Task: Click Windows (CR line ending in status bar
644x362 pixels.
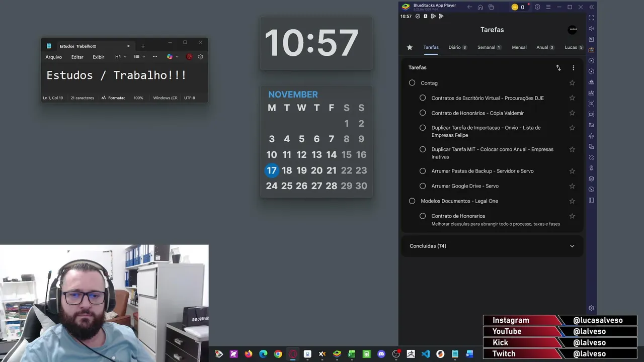Action: click(166, 98)
